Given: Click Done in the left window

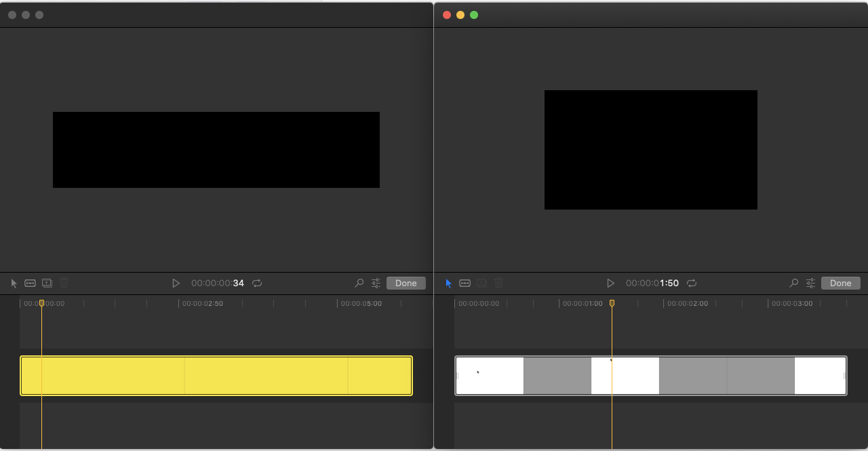Looking at the screenshot, I should 406,283.
